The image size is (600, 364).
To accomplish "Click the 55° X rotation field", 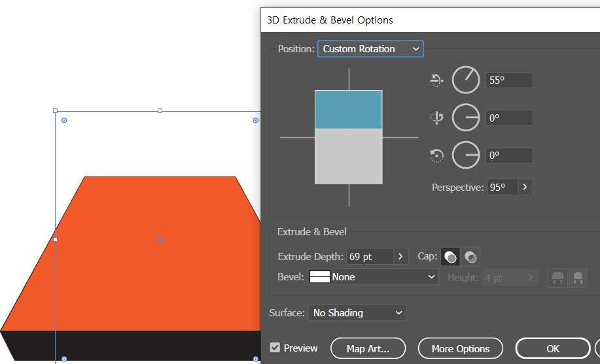I will click(509, 80).
